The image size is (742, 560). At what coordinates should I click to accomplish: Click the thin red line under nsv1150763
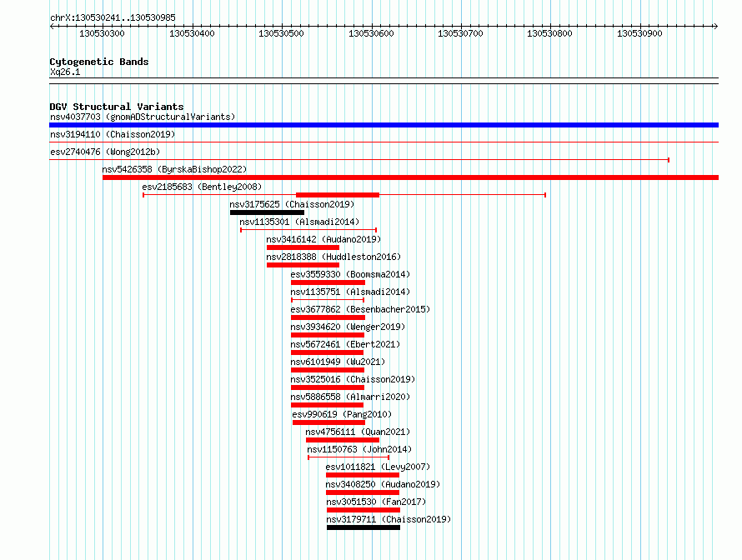(x=348, y=457)
